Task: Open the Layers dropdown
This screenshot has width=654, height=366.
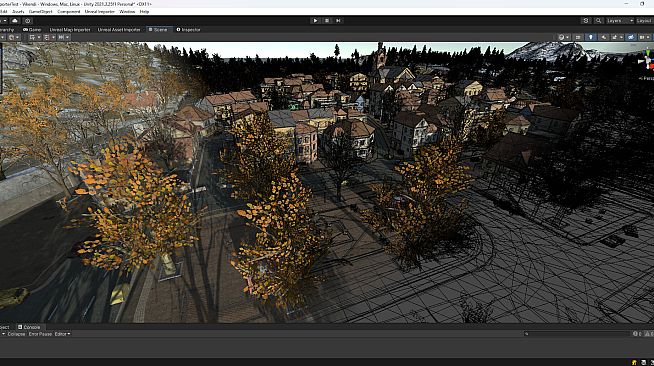Action: pos(620,20)
